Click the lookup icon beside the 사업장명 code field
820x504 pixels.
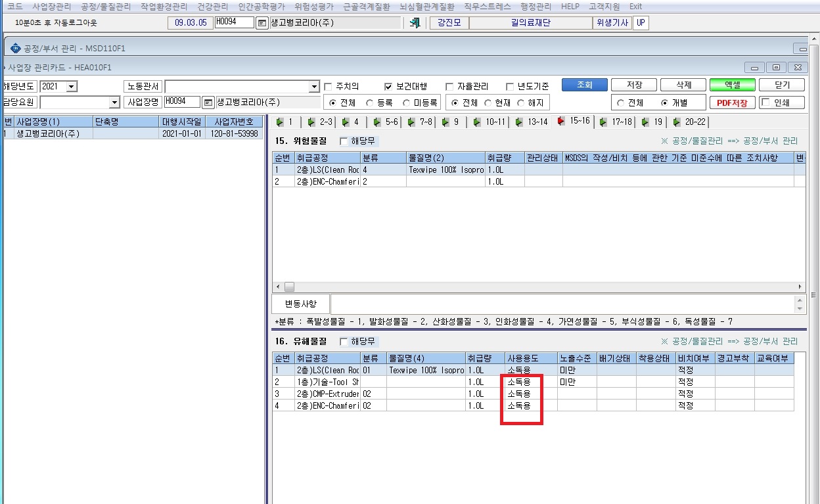208,103
